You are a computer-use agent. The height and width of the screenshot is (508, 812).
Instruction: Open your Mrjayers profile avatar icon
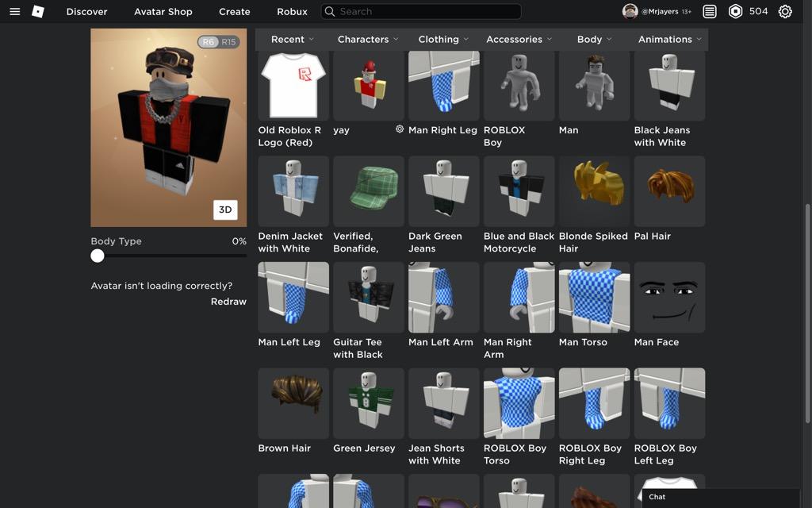(630, 11)
